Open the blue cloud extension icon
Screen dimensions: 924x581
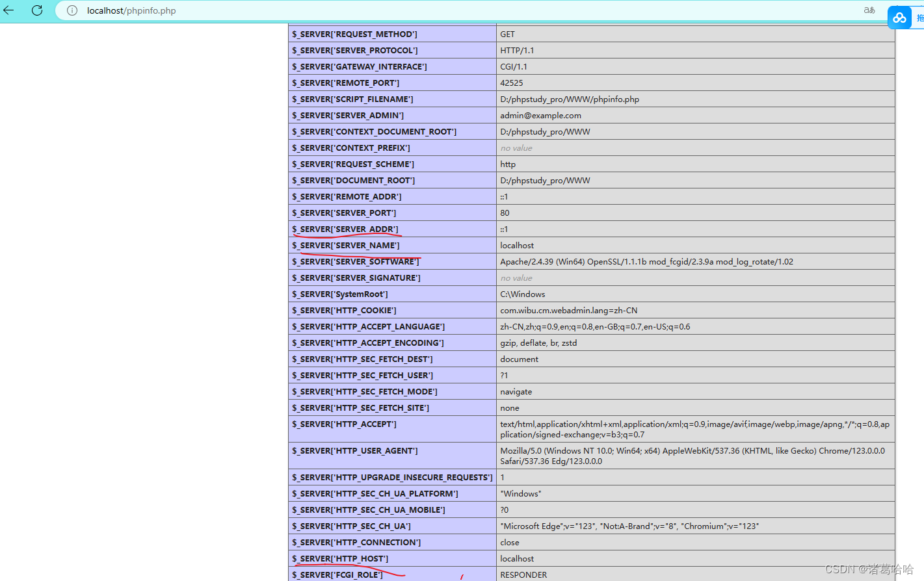click(x=900, y=18)
